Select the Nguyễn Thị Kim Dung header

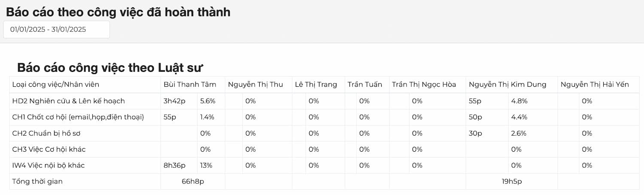pos(507,85)
